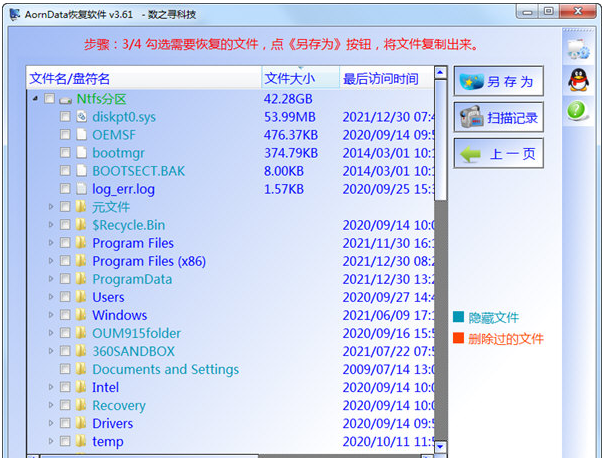Click the Program Files (x86) folder icon
The image size is (603, 458).
[81, 261]
